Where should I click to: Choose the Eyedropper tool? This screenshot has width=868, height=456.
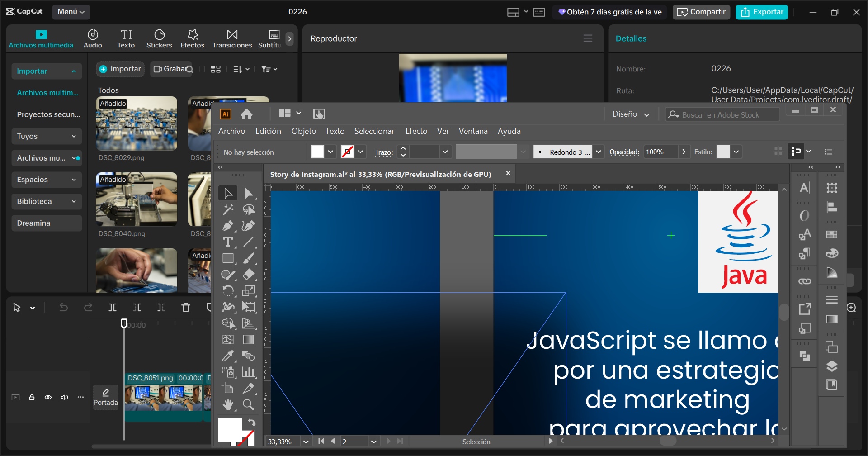pos(228,356)
